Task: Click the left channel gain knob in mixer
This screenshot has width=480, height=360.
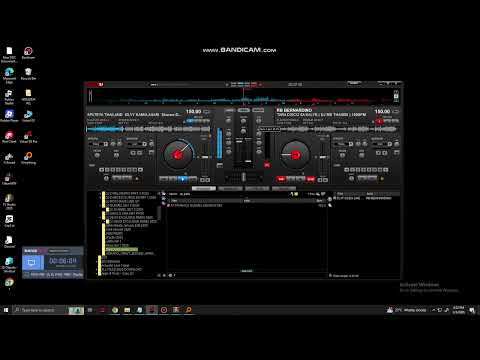Action: (x=229, y=120)
